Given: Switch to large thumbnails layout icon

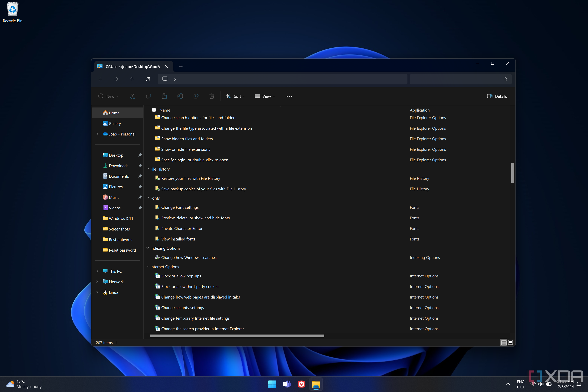Looking at the screenshot, I should point(511,342).
